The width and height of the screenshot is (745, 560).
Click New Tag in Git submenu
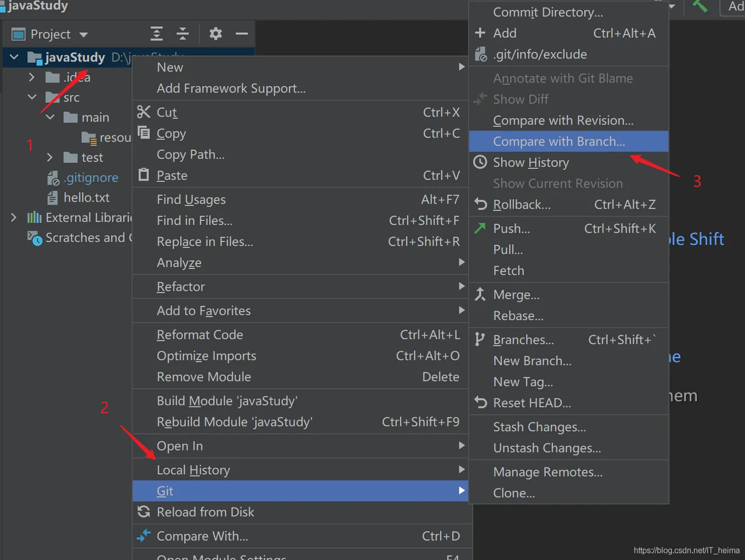point(568,382)
